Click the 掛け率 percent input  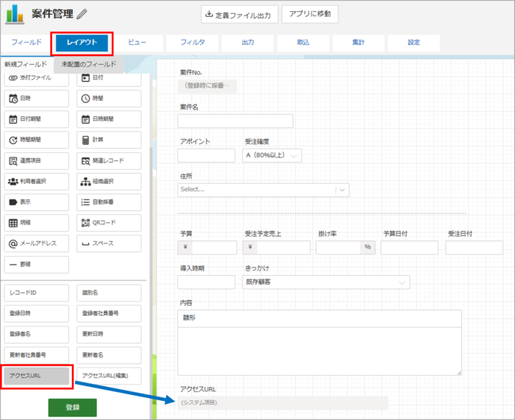[x=346, y=248]
